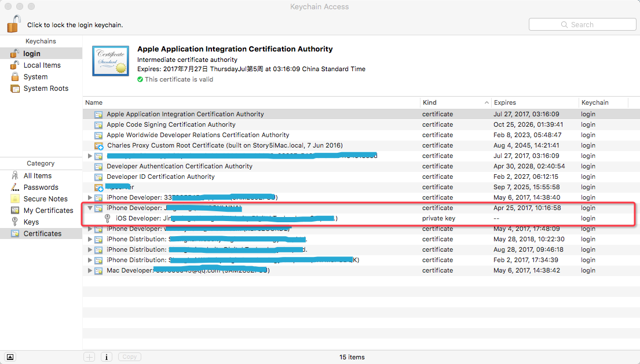Viewport: 640px width, 364px height.
Task: Sort by the Expires column header
Action: tap(534, 103)
